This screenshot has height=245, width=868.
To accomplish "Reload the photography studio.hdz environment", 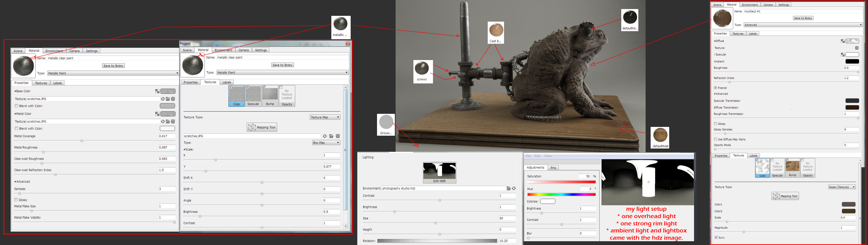I will point(514,188).
